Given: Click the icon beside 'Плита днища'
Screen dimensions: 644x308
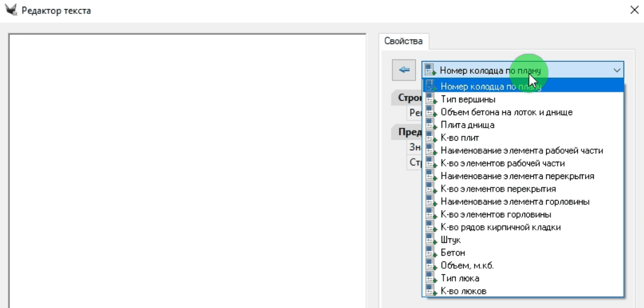Looking at the screenshot, I should click(431, 125).
